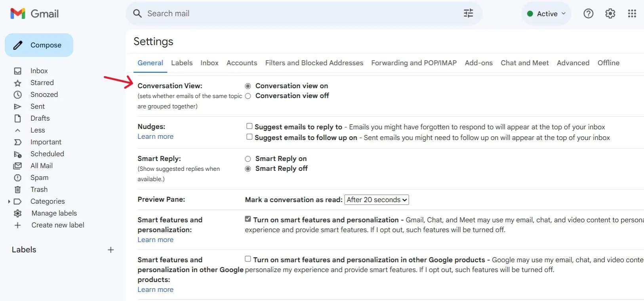The height and width of the screenshot is (301, 644).
Task: Click Create new label text
Action: pos(58,225)
